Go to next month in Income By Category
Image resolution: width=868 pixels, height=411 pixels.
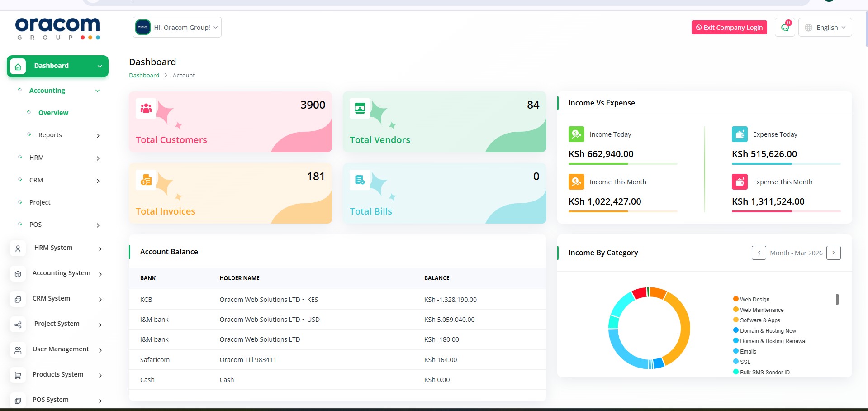833,253
